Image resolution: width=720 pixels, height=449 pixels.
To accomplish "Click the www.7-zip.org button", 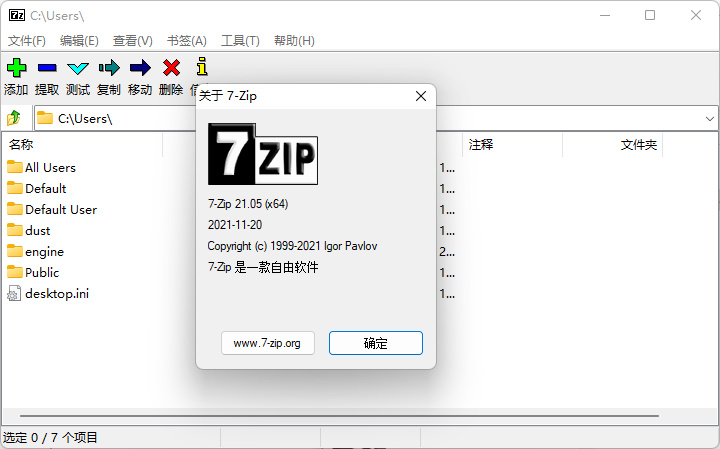I will (268, 343).
